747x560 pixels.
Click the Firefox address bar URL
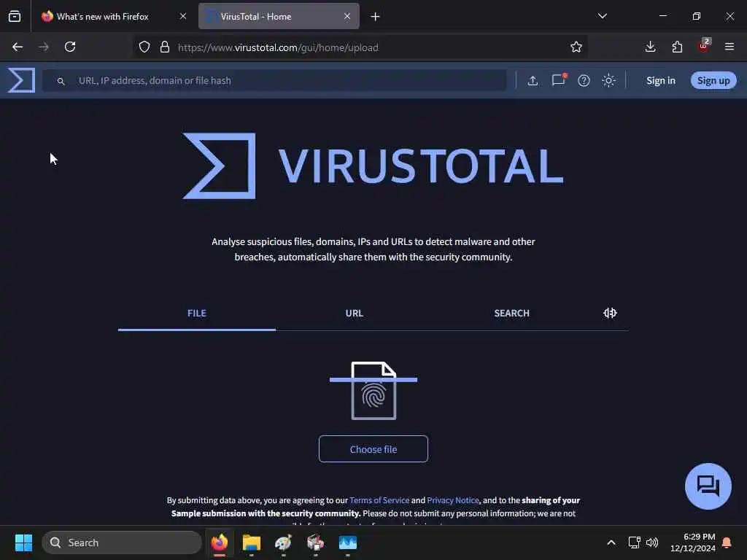pos(278,47)
